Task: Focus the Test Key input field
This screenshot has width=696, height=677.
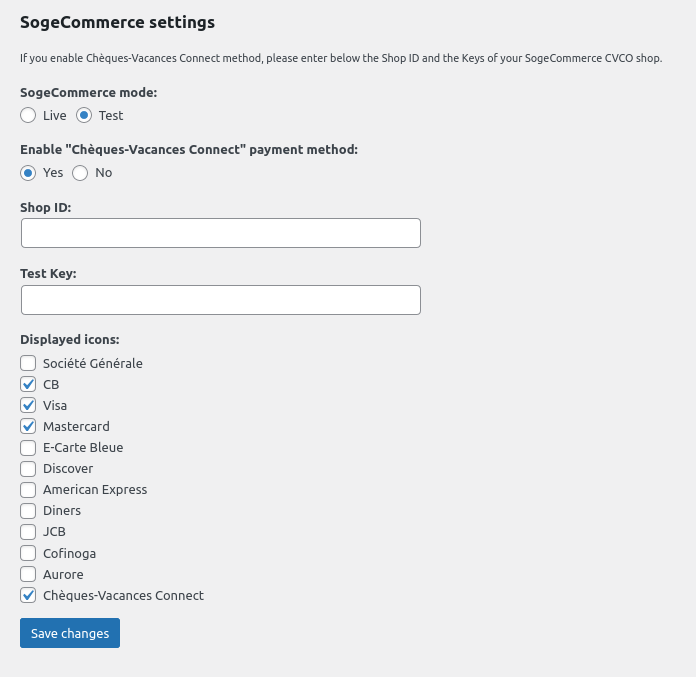Action: click(x=221, y=300)
